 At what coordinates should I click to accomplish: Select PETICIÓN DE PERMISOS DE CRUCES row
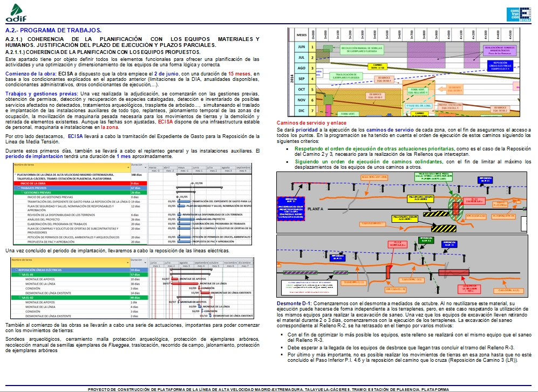click(x=80, y=237)
